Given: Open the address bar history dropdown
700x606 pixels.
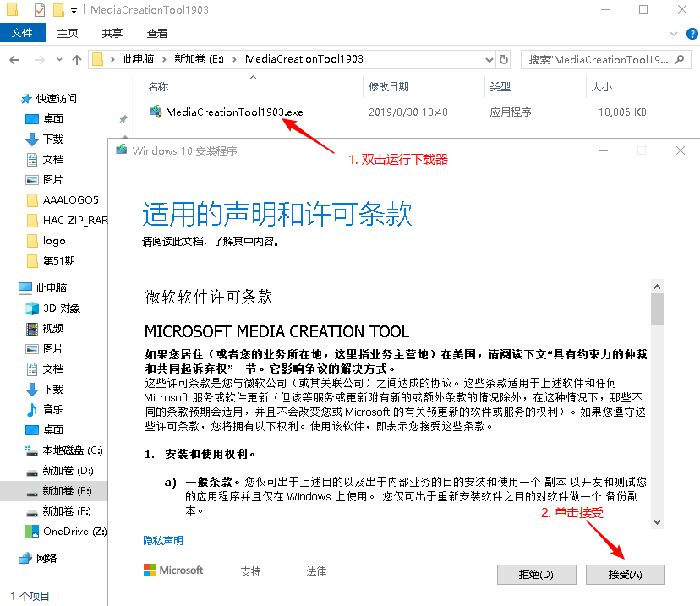Looking at the screenshot, I should point(489,60).
